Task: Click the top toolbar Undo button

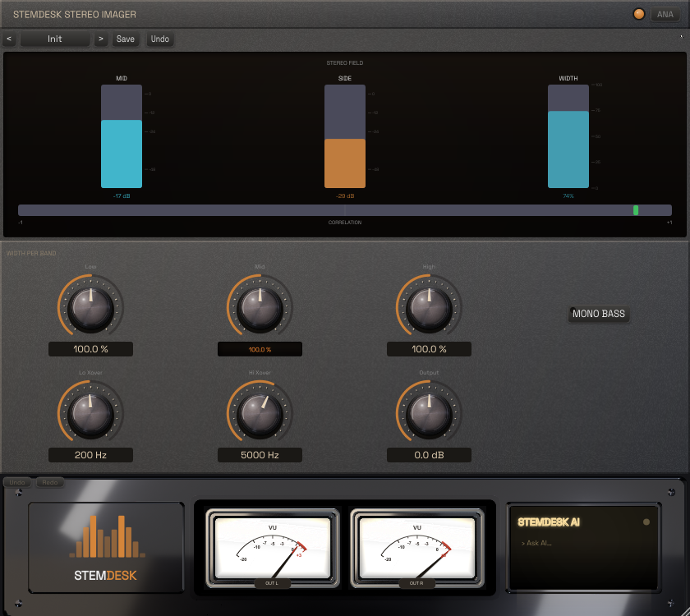Action: pos(159,39)
